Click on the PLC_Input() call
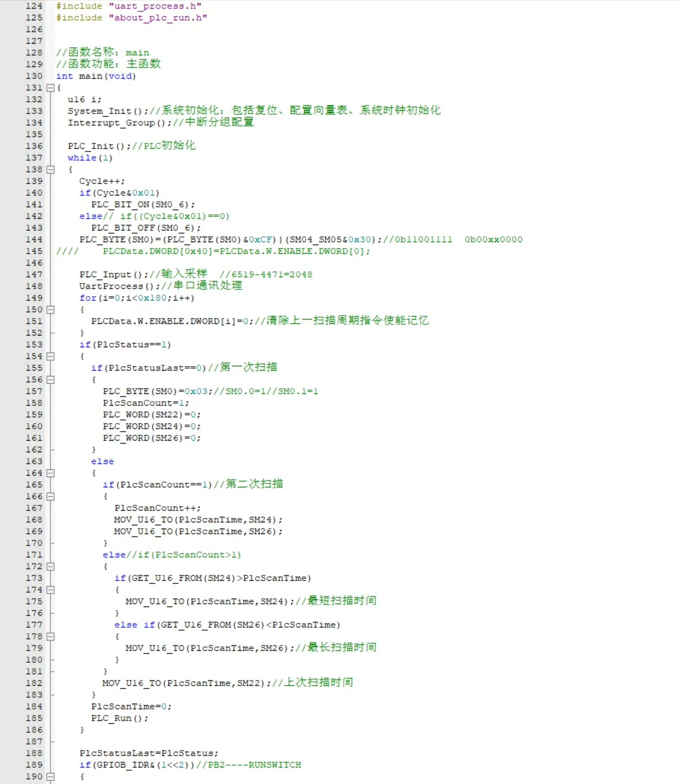The width and height of the screenshot is (681, 784). 113,275
